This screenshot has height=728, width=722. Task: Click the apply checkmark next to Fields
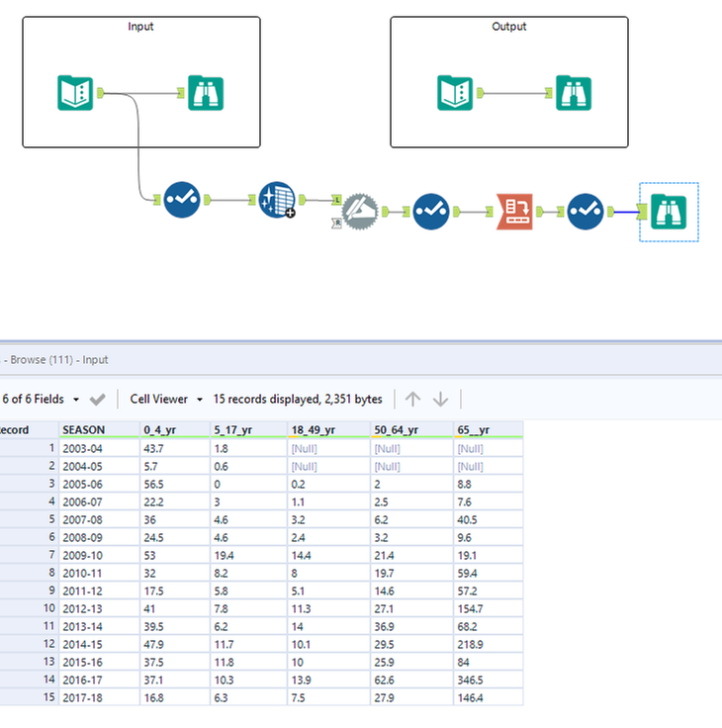(x=98, y=400)
